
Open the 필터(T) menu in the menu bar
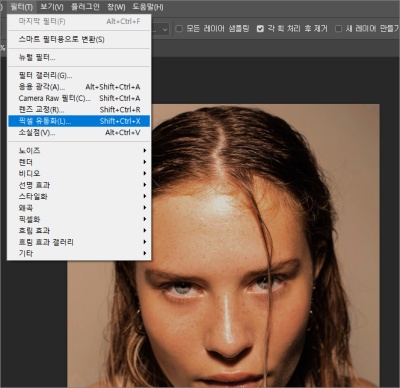point(21,7)
